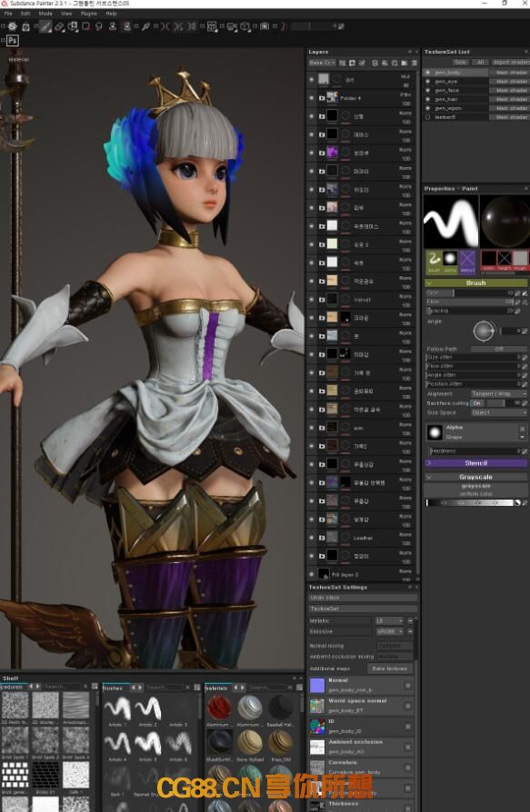This screenshot has width=530, height=812.
Task: Open the Edit menu
Action: [x=25, y=14]
